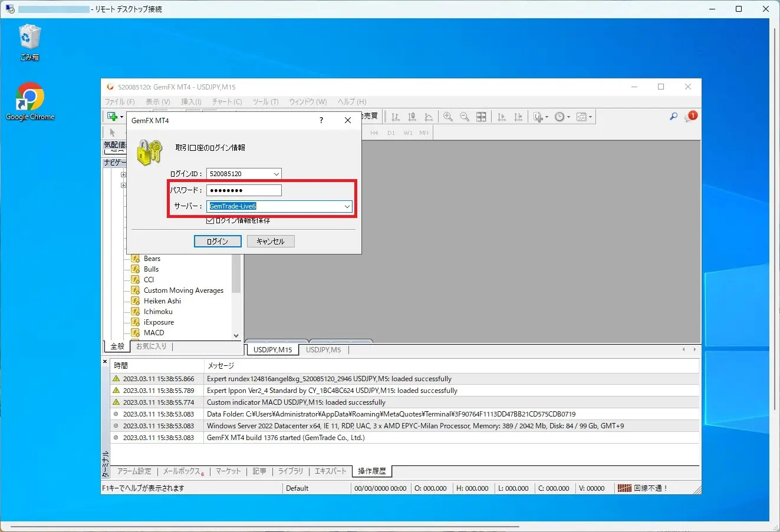Click the zoom out magnifier toolbar icon
780x532 pixels.
[465, 117]
